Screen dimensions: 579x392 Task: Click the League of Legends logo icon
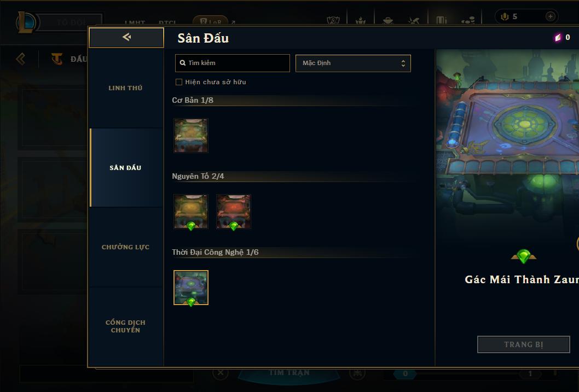point(26,22)
